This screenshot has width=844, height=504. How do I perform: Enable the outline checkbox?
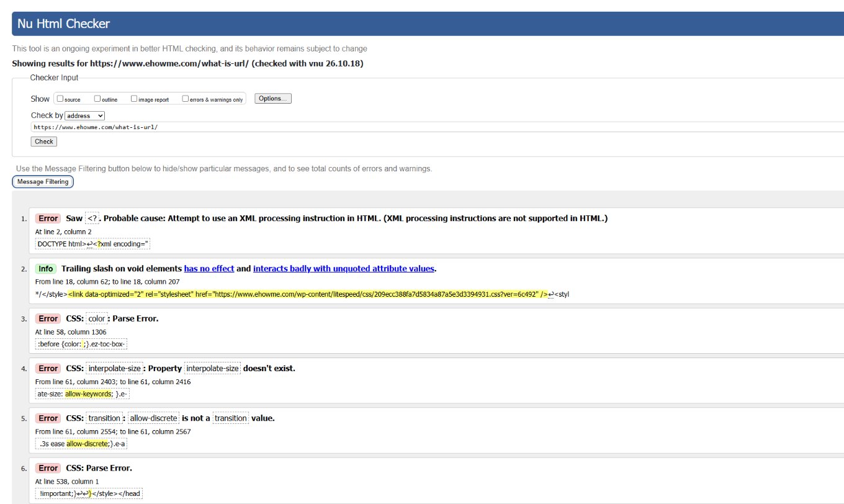pyautogui.click(x=97, y=99)
